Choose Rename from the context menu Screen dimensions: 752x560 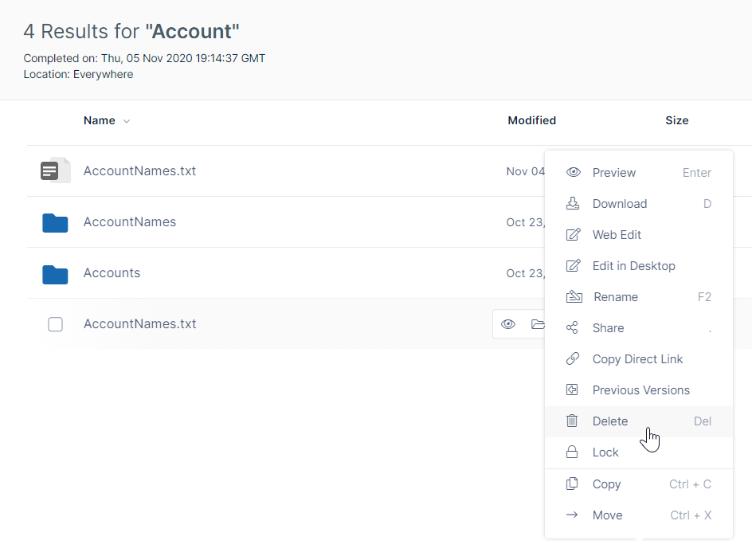coord(616,297)
